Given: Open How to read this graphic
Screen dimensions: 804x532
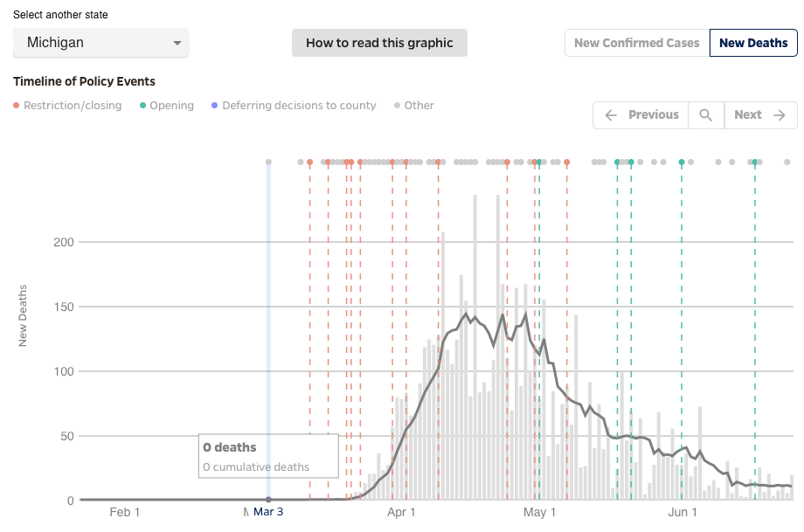Looking at the screenshot, I should coord(379,43).
